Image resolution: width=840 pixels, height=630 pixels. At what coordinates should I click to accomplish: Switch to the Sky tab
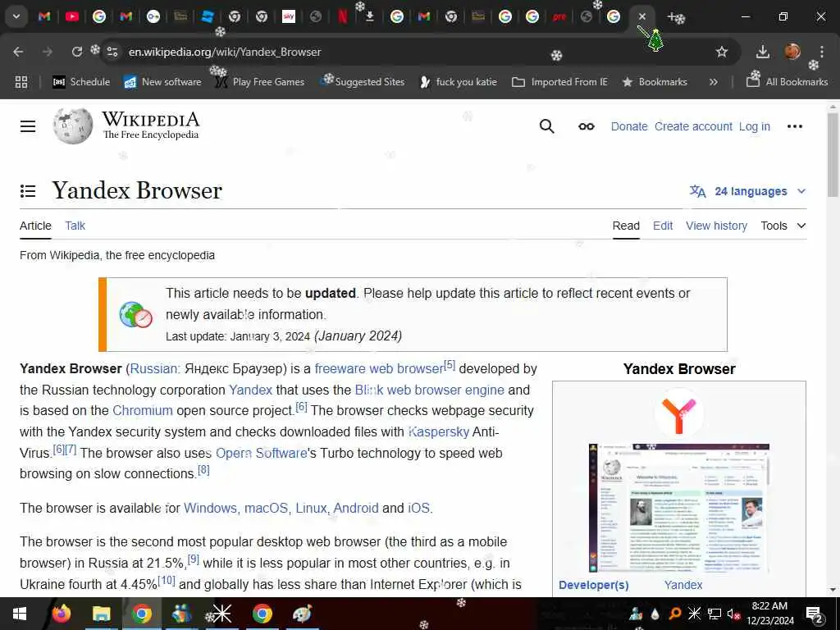point(289,16)
